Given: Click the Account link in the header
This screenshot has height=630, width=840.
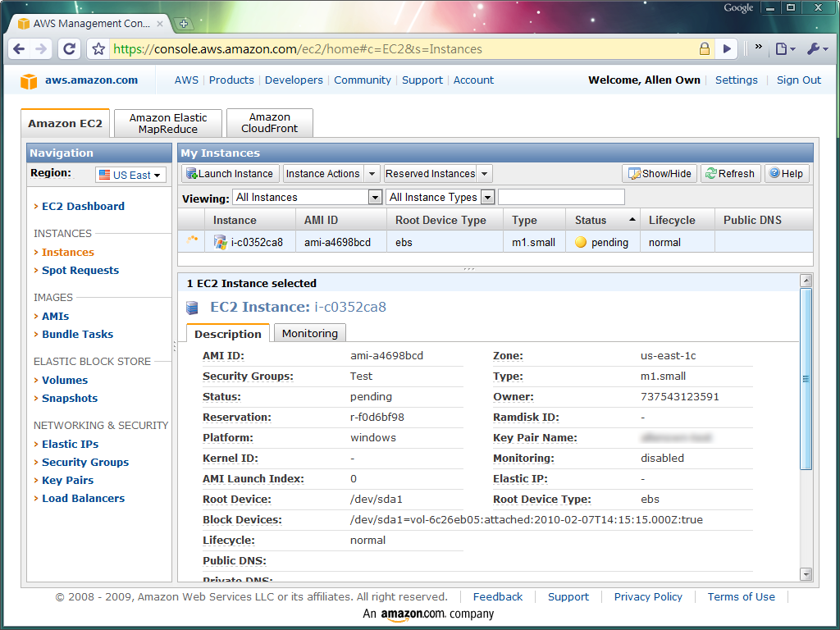Looking at the screenshot, I should click(x=473, y=80).
